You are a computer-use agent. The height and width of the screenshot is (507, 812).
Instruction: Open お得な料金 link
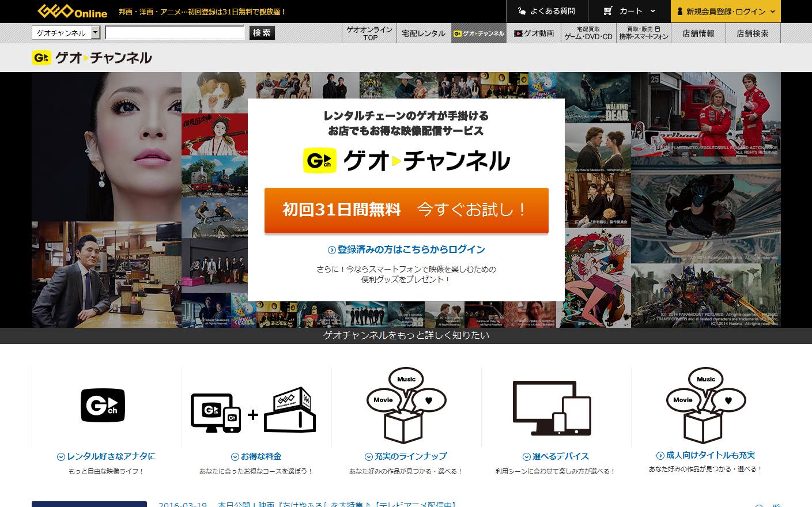point(256,456)
